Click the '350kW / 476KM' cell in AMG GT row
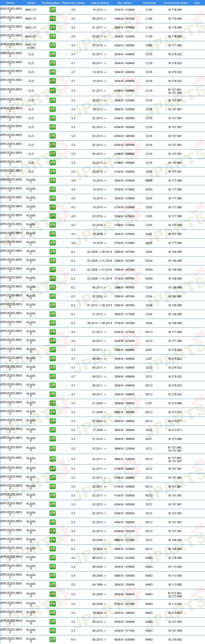This screenshot has height=644, width=205. point(124,28)
